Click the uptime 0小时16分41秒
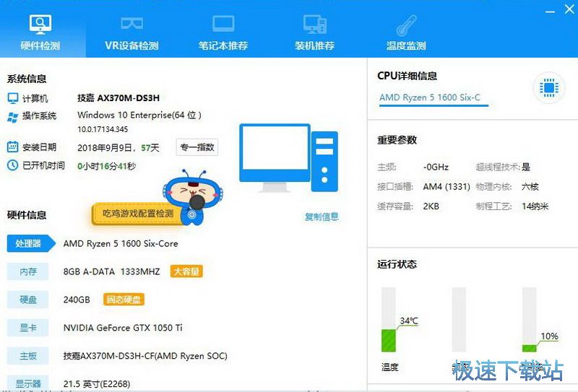The image size is (578, 392). pyautogui.click(x=106, y=166)
